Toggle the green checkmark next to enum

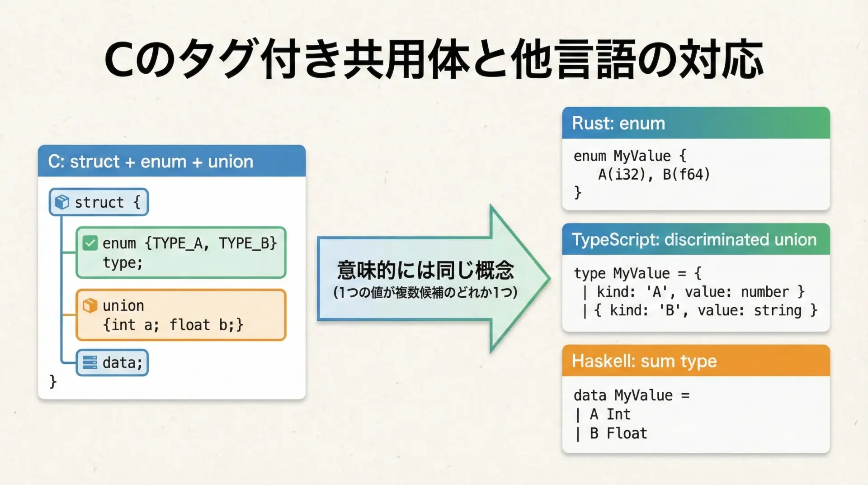tap(90, 243)
